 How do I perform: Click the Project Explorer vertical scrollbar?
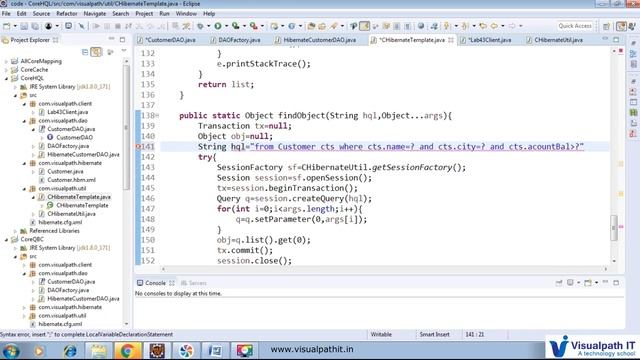[x=126, y=192]
